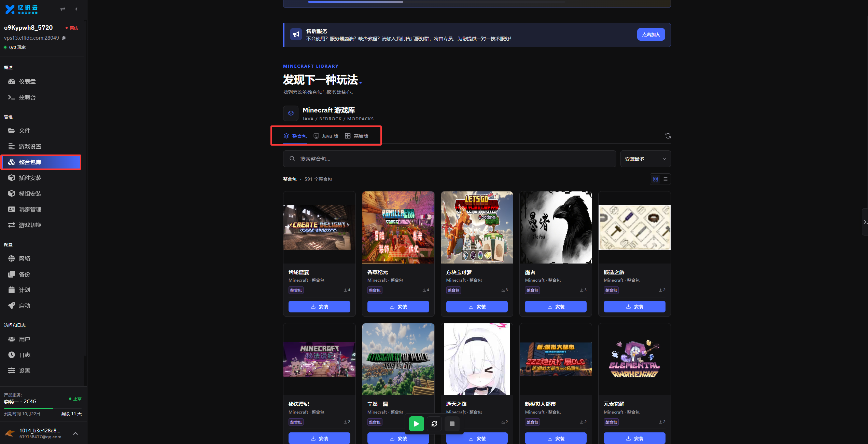Click 点击加入 to join support group

coord(651,35)
